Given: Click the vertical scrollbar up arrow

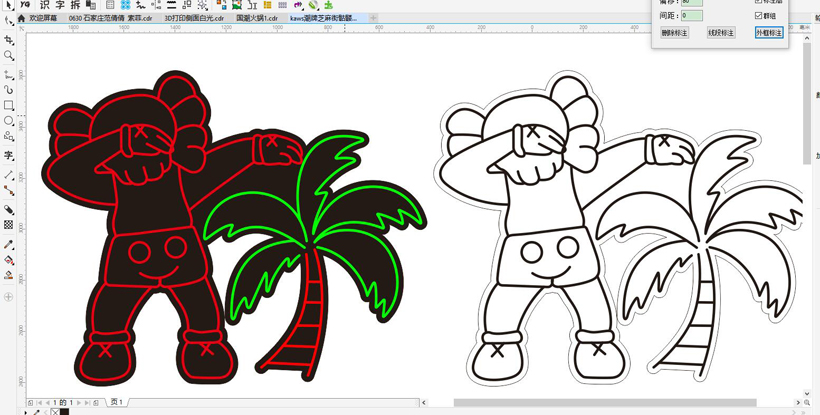Looking at the screenshot, I should click(807, 37).
